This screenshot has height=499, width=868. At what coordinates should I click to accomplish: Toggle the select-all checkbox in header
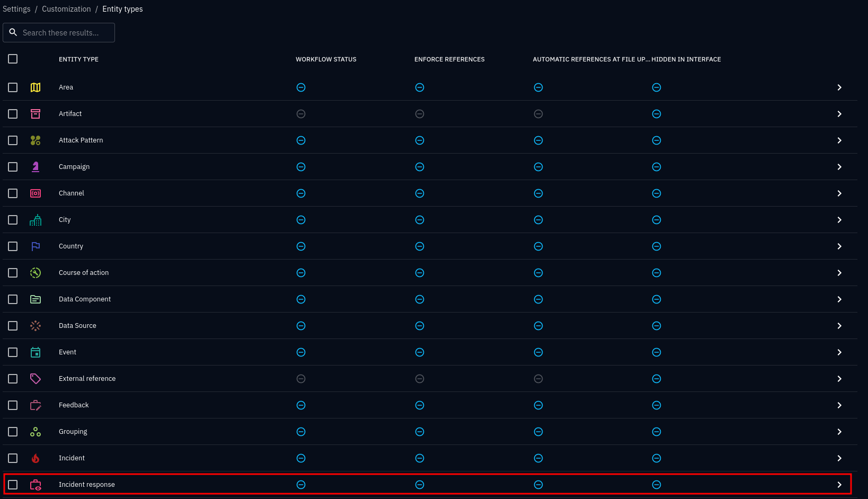13,59
